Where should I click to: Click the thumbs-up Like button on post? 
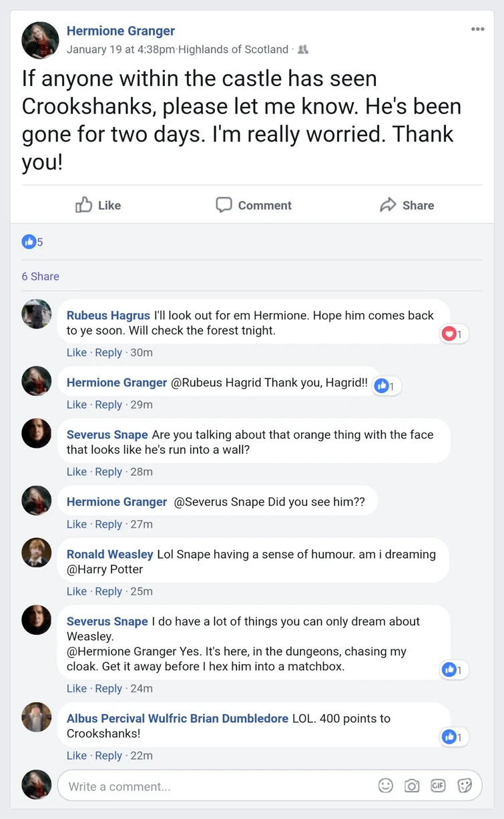point(98,205)
